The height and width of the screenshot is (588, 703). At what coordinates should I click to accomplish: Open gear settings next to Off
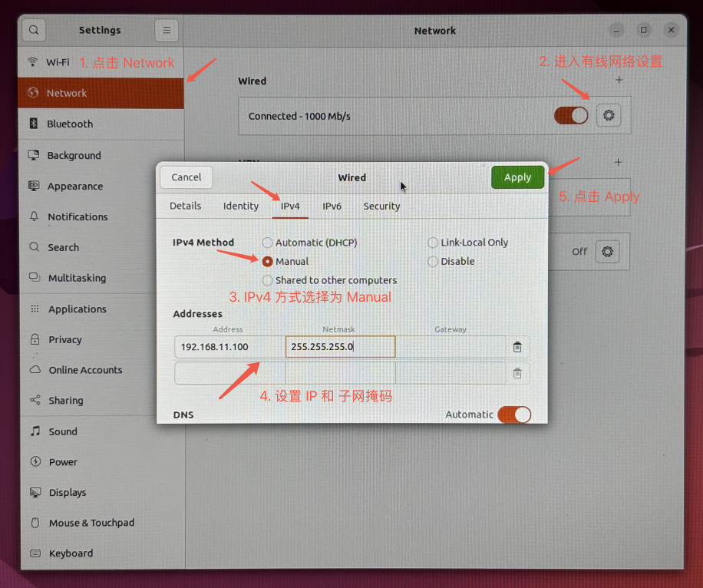[x=607, y=251]
